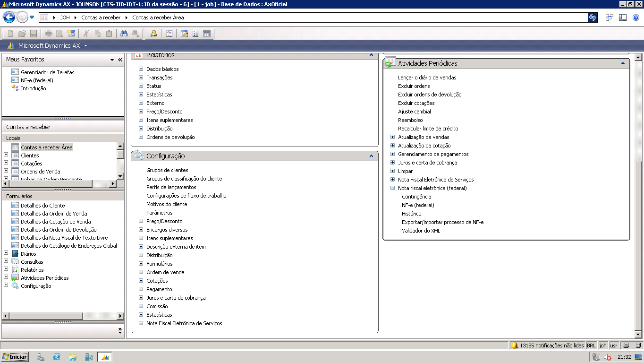Open the 13185 notificações não lidas indicator
The height and width of the screenshot is (363, 644).
tap(547, 346)
